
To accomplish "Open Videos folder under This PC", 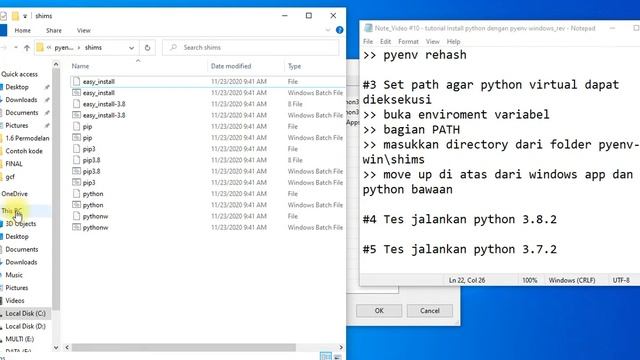I will coord(15,301).
